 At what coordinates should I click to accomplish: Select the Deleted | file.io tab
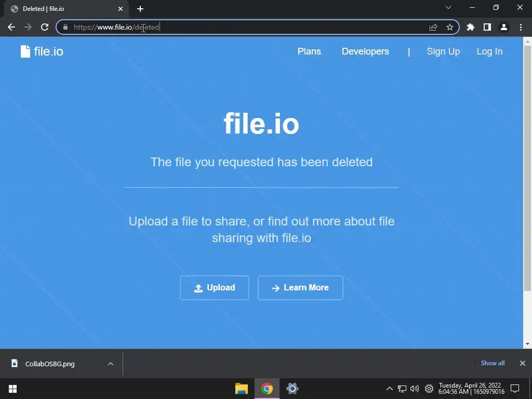(66, 9)
